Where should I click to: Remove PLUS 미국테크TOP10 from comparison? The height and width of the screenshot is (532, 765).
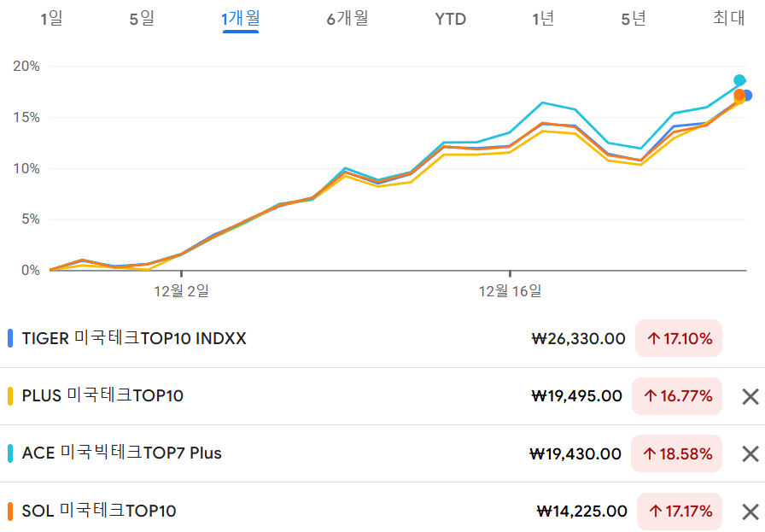coord(750,397)
